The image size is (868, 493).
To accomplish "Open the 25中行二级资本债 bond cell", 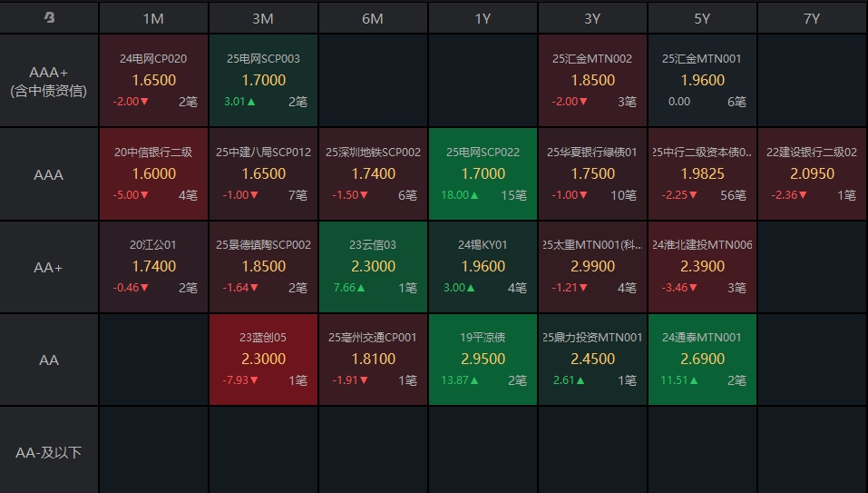I will click(702, 174).
